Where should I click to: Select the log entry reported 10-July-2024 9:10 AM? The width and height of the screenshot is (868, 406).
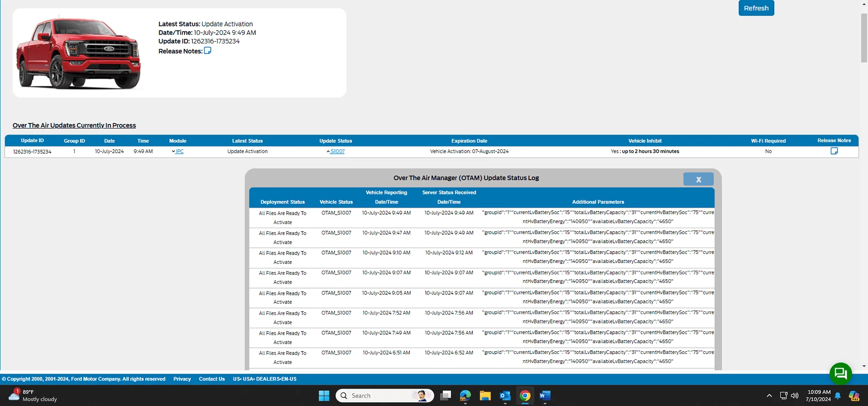(482, 258)
